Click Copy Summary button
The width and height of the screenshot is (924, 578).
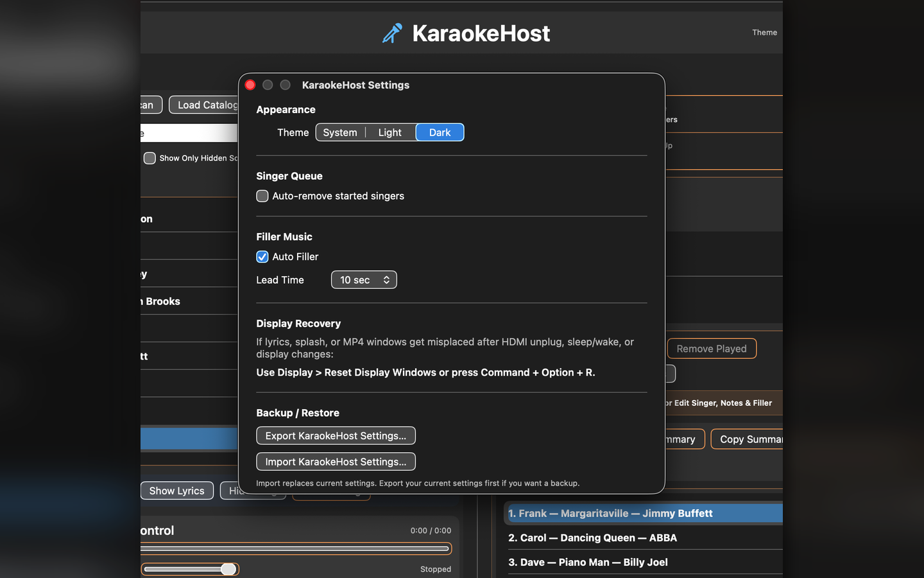747,439
